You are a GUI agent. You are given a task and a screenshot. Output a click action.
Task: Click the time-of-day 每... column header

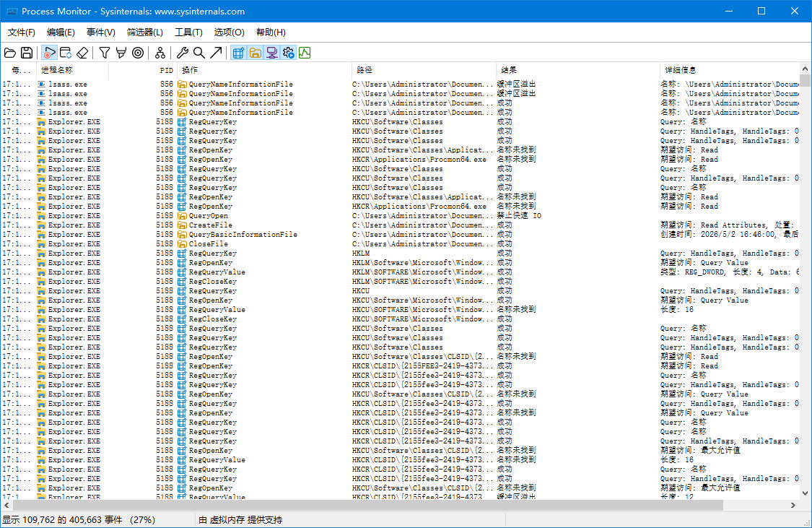[19, 70]
